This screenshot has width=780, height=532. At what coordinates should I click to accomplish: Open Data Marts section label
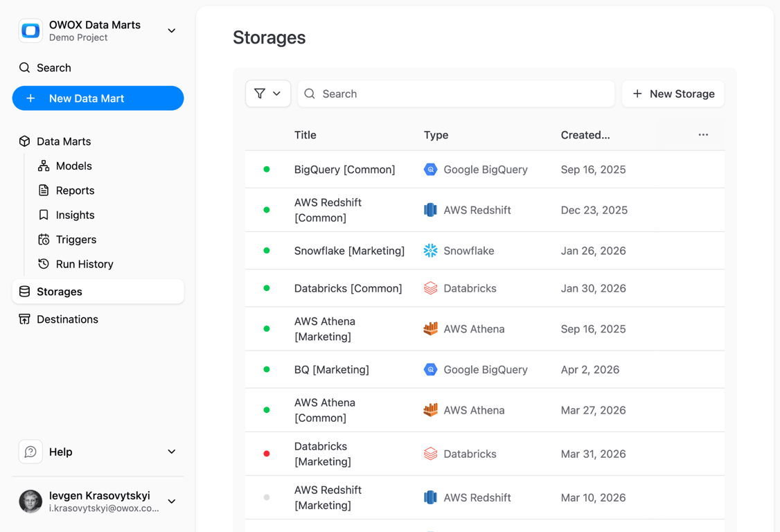coord(64,141)
